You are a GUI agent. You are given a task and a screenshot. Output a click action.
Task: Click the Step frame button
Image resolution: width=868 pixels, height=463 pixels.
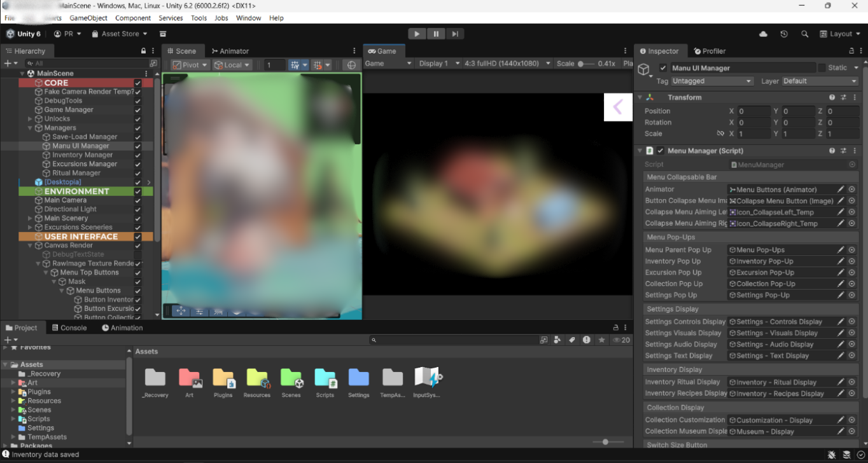pos(454,34)
